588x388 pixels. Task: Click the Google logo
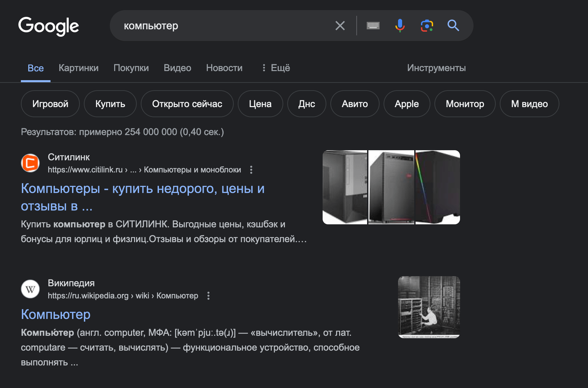point(48,26)
